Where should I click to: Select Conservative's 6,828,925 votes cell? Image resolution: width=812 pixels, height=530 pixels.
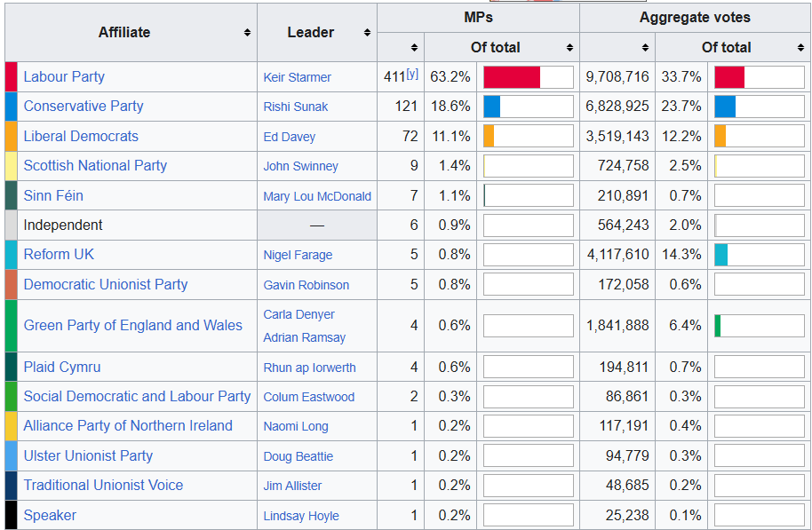(617, 107)
